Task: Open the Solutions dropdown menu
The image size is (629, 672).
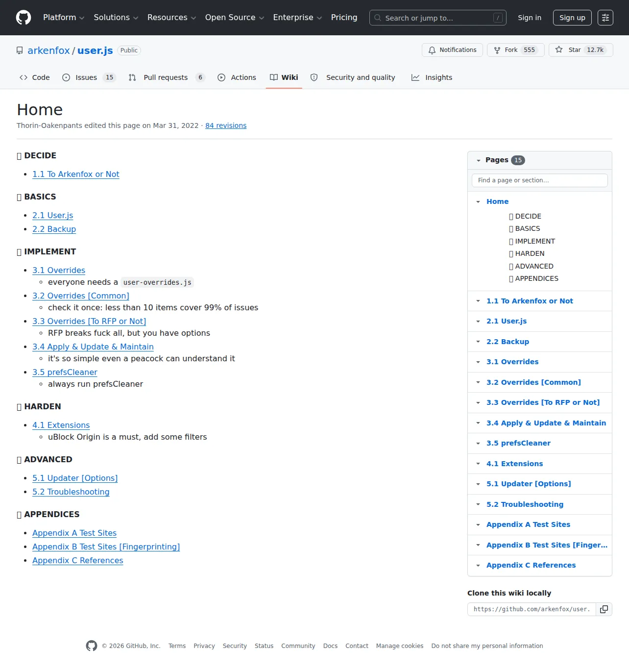Action: click(x=116, y=18)
